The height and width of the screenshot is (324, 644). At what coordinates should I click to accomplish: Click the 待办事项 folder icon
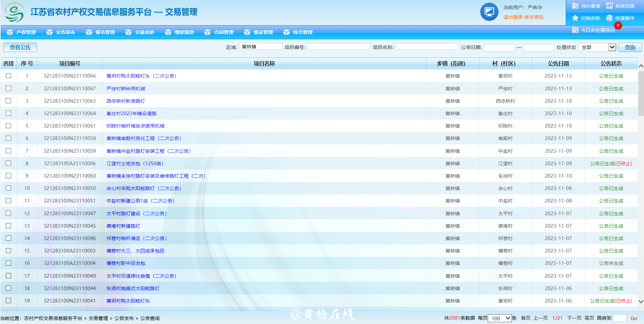pyautogui.click(x=575, y=6)
